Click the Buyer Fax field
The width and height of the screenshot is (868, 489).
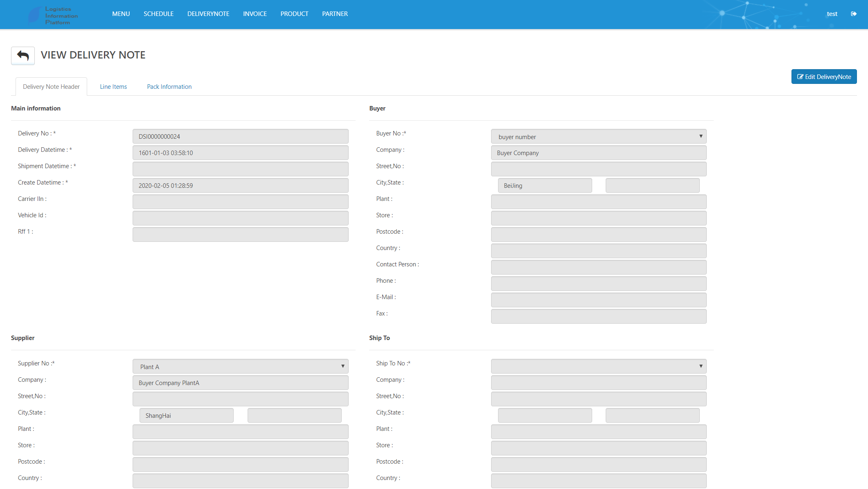click(x=599, y=317)
